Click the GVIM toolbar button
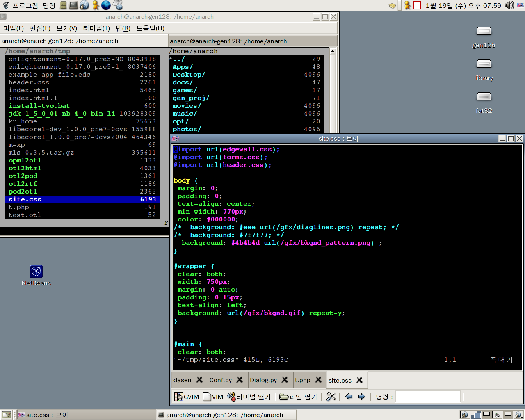This screenshot has width=525, height=420. click(x=187, y=397)
